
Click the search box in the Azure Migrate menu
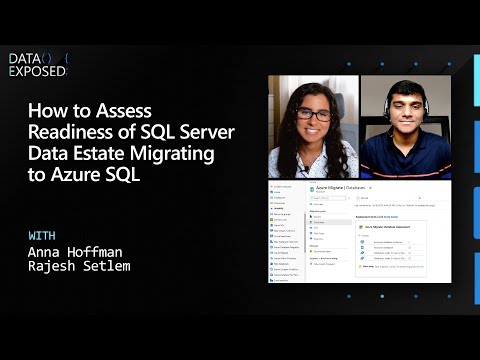pyautogui.click(x=328, y=198)
